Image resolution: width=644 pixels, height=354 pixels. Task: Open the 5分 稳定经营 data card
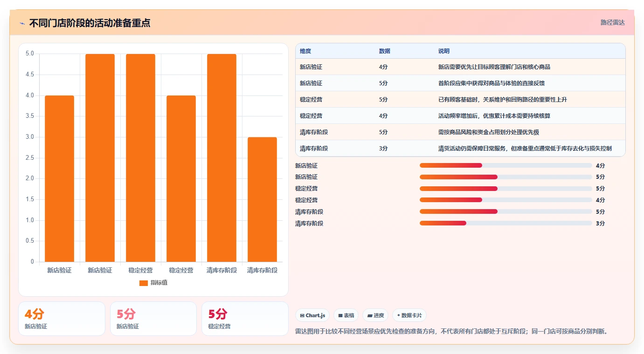[x=245, y=319]
